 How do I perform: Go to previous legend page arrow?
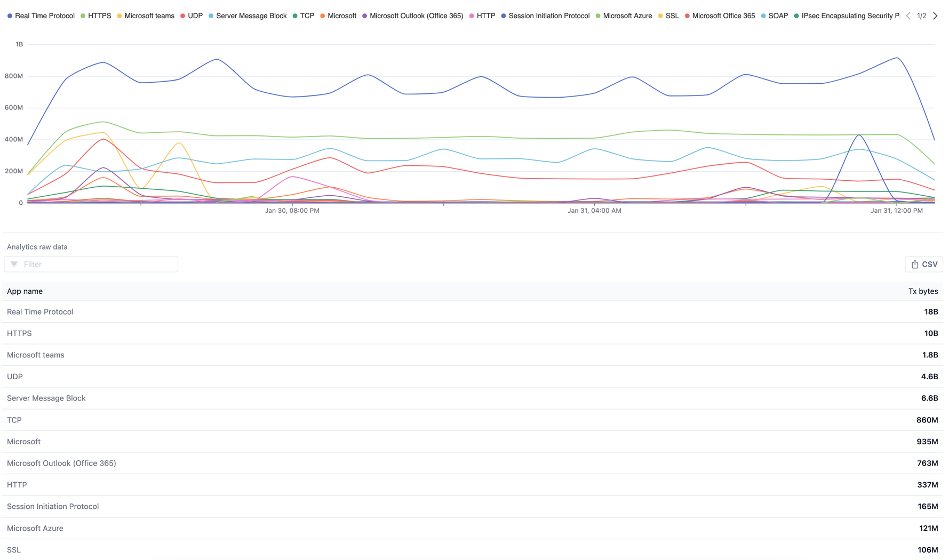pos(908,16)
